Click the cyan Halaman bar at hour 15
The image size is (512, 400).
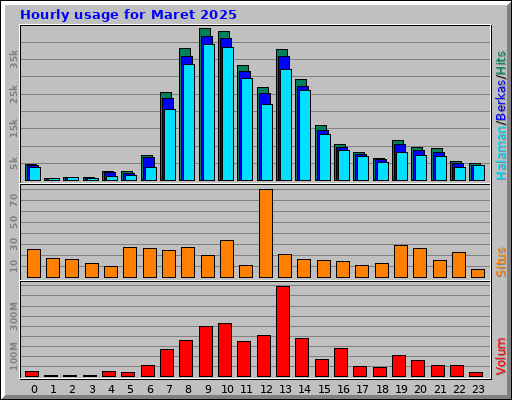(325, 157)
